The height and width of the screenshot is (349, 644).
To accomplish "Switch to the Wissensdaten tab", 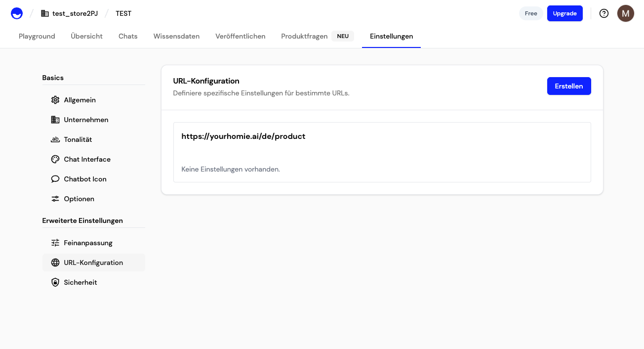I will pyautogui.click(x=176, y=36).
